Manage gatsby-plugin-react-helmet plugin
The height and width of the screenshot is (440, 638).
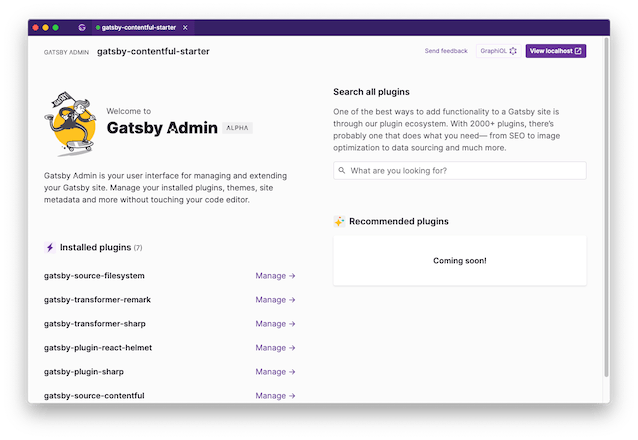275,348
